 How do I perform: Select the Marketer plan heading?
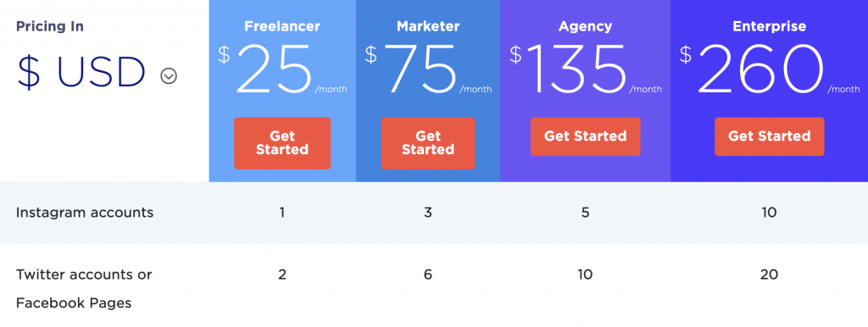click(428, 26)
